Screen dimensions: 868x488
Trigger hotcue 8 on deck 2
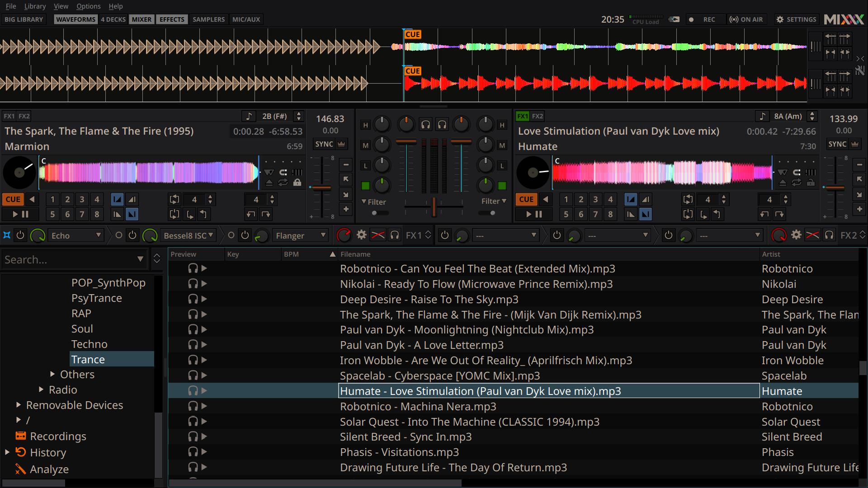[x=610, y=214]
